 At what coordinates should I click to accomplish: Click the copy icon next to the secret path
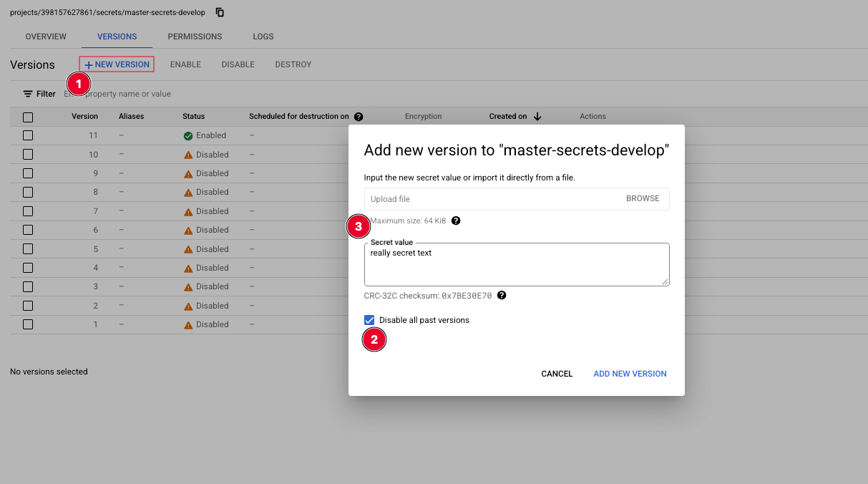(219, 12)
